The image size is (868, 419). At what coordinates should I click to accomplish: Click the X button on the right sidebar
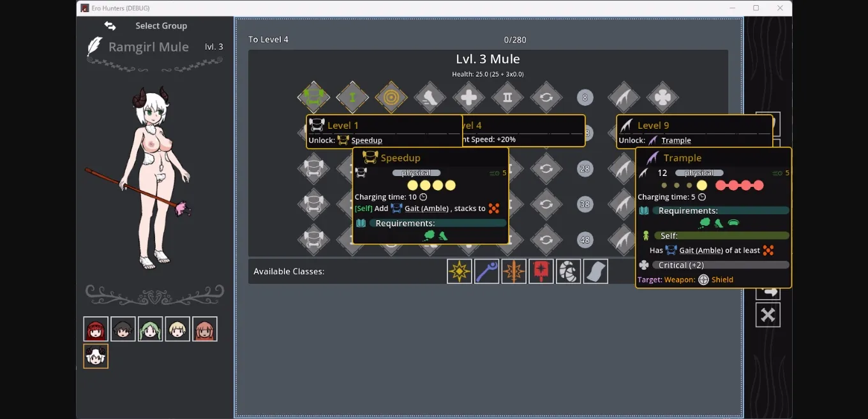point(768,314)
